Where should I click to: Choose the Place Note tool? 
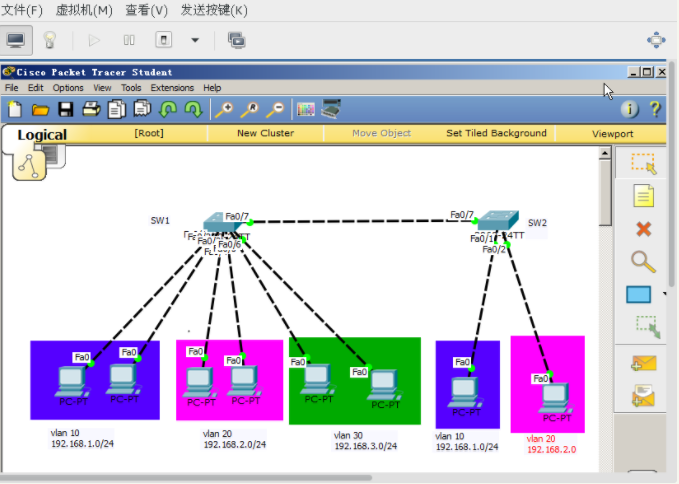coord(643,196)
